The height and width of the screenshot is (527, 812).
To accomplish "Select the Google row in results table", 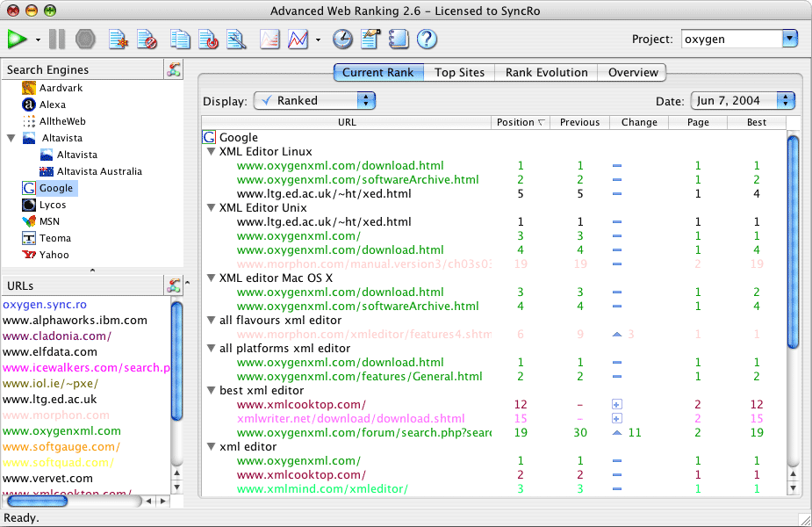I will coord(493,137).
